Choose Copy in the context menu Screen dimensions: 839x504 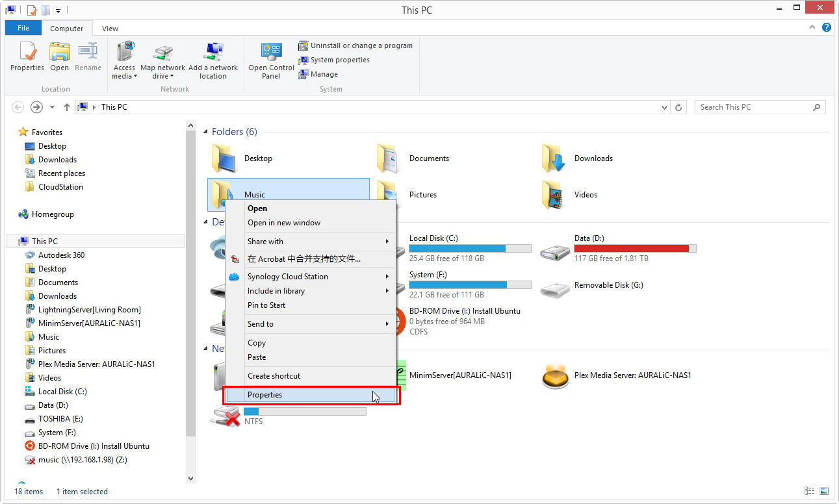tap(311, 343)
